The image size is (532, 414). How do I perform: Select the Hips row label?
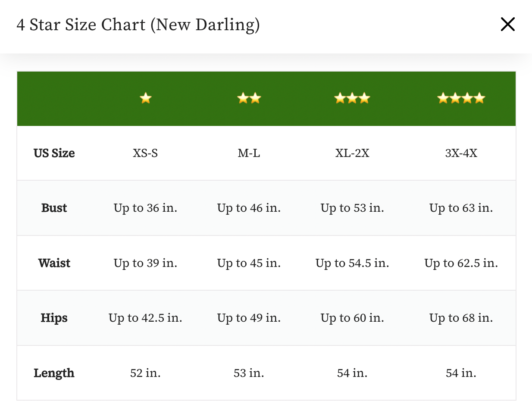tap(54, 318)
